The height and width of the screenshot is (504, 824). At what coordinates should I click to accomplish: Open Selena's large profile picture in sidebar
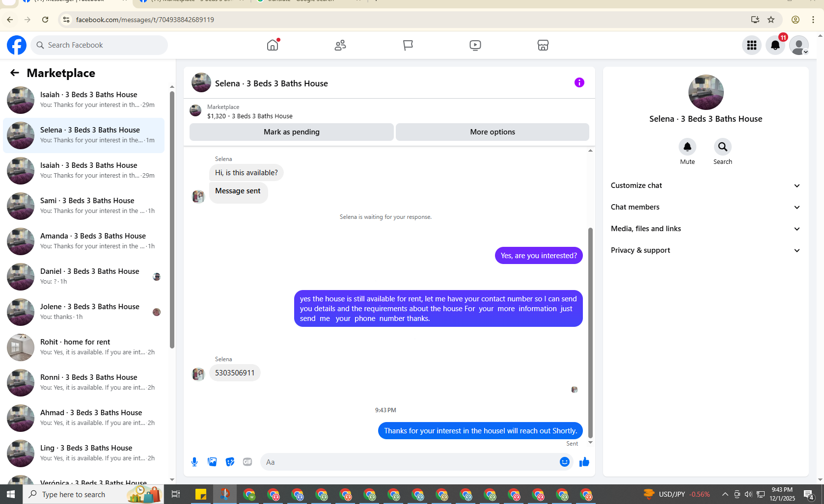coord(706,92)
